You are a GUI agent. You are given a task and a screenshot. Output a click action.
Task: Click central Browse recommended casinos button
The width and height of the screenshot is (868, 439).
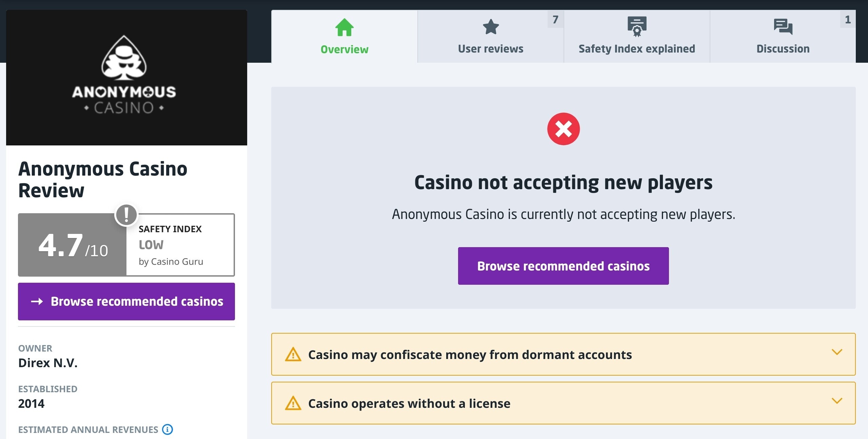click(x=563, y=266)
